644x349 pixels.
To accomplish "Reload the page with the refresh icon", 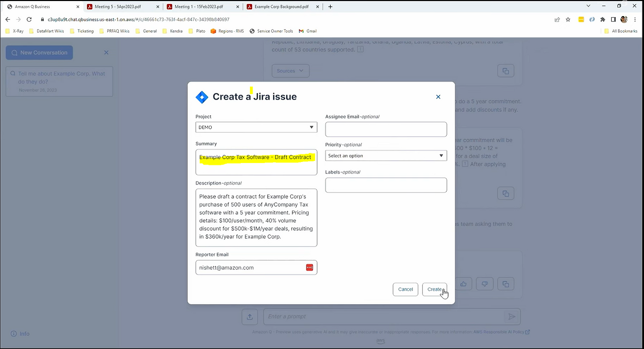I will [29, 19].
